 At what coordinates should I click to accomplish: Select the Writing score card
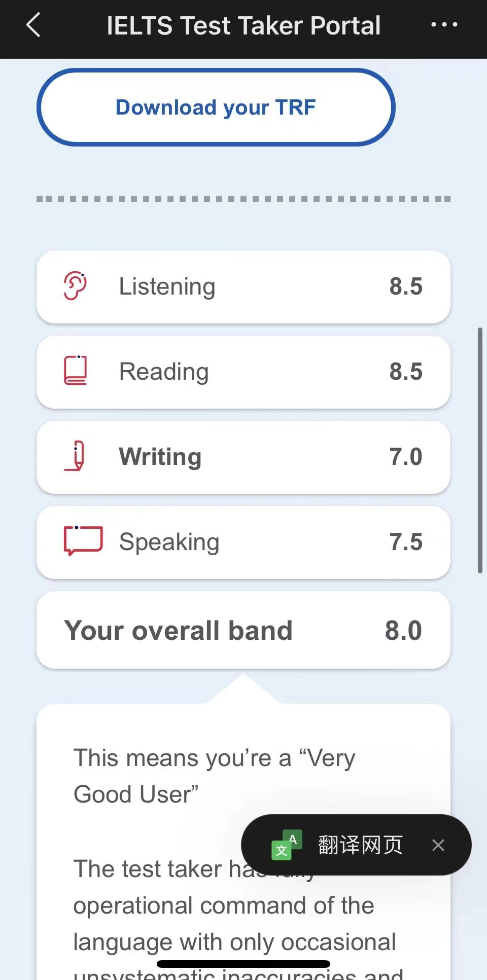pos(243,457)
